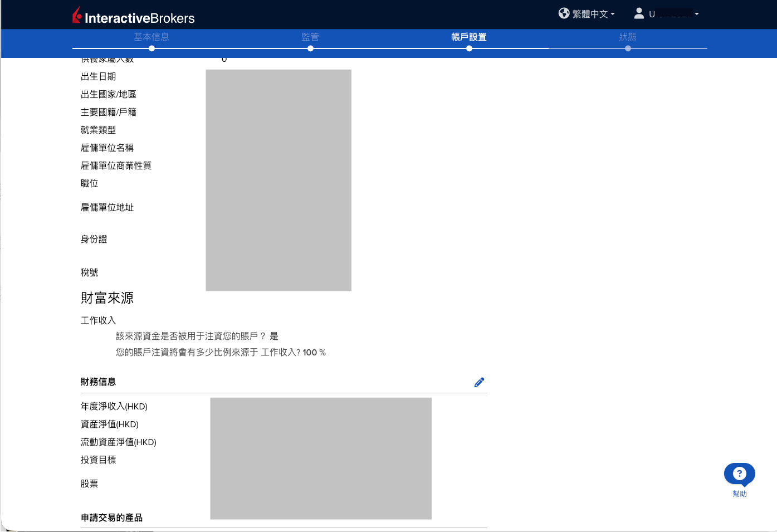Click the progress dot under 監管
The width and height of the screenshot is (777, 532).
pyautogui.click(x=310, y=48)
